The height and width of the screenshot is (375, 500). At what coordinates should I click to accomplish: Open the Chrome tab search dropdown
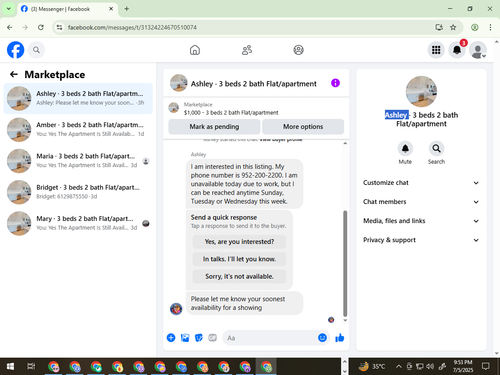pyautogui.click(x=9, y=9)
